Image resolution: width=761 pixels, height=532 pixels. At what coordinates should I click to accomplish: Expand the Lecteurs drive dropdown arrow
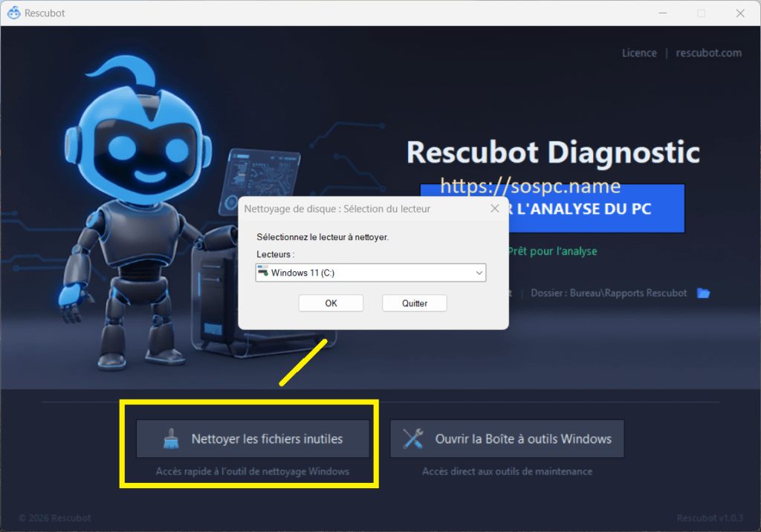479,273
